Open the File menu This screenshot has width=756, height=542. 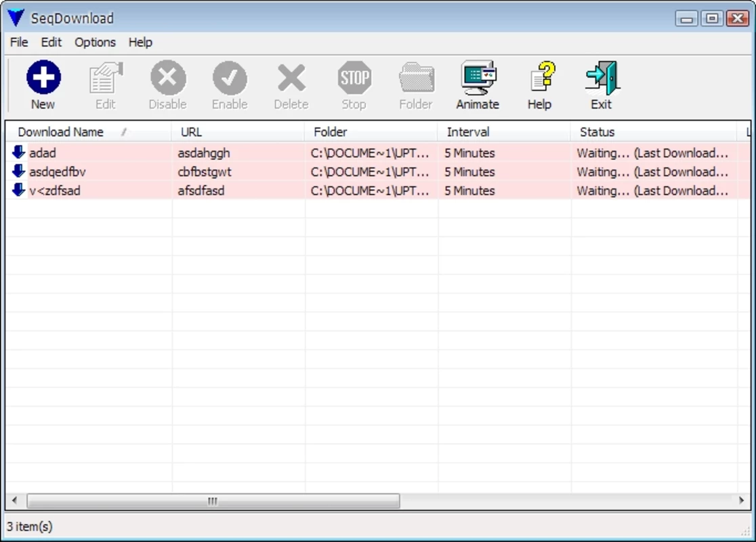click(x=19, y=43)
